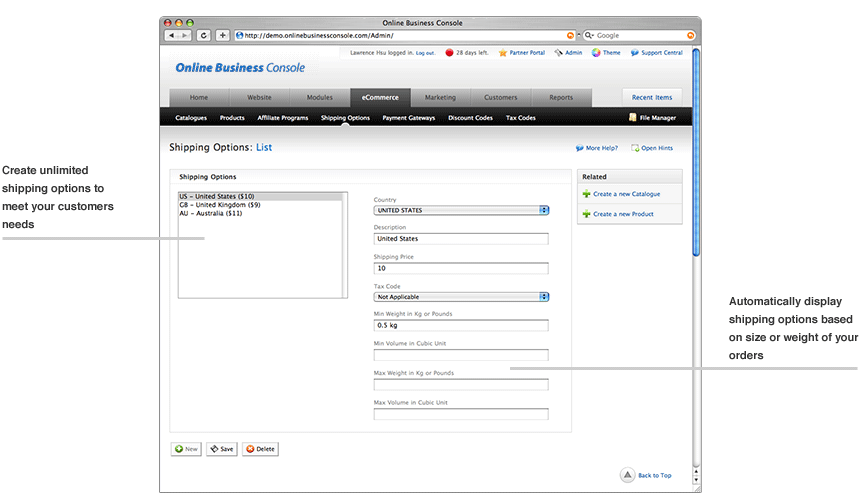Open the Discount Codes submenu item

click(470, 118)
